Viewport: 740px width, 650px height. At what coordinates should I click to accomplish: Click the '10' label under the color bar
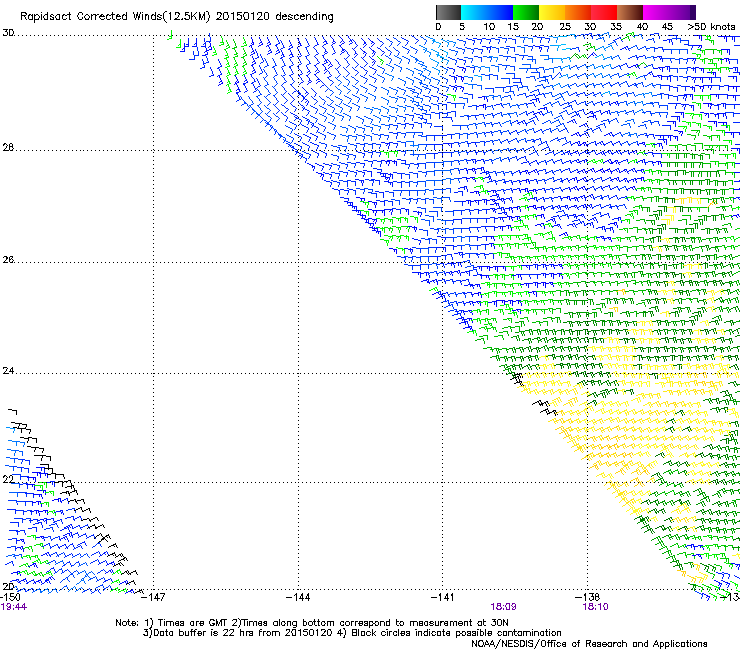489,27
